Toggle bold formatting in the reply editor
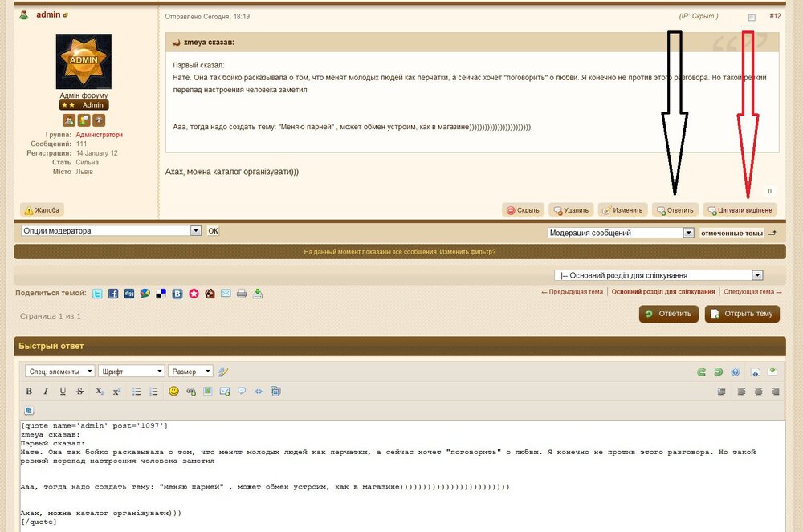Image resolution: width=803 pixels, height=532 pixels. (28, 392)
